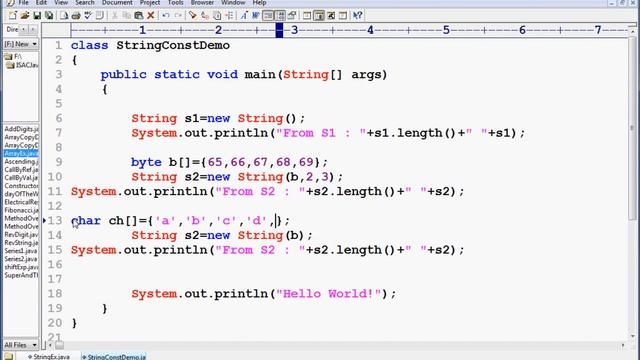Select Ascending.java in the file list
The width and height of the screenshot is (640, 360).
[x=21, y=162]
